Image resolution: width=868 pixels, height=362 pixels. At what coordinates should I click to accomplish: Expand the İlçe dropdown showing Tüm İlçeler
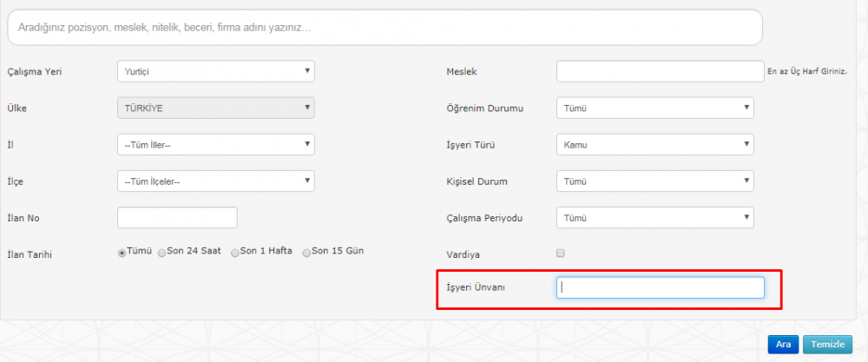[x=216, y=181]
